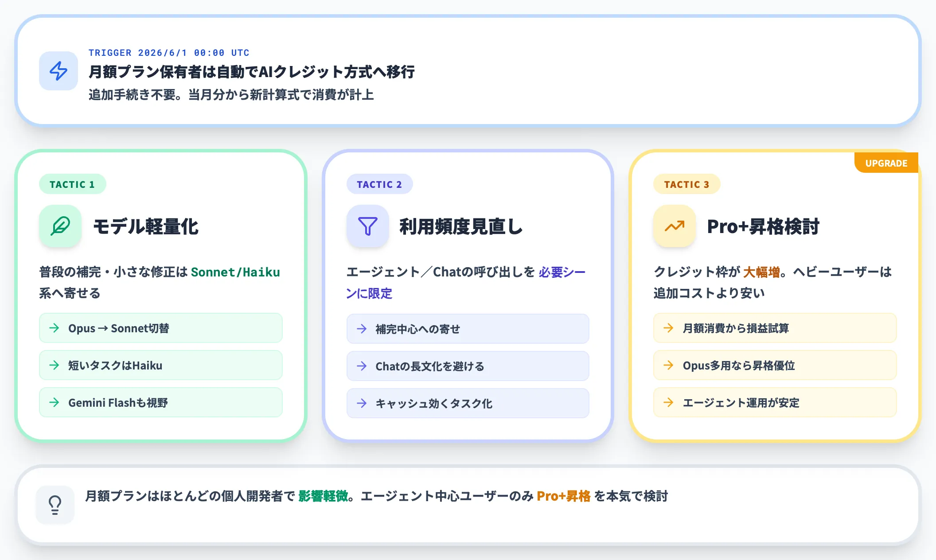936x560 pixels.
Task: Click the lightning bolt trigger icon
Action: 58,71
